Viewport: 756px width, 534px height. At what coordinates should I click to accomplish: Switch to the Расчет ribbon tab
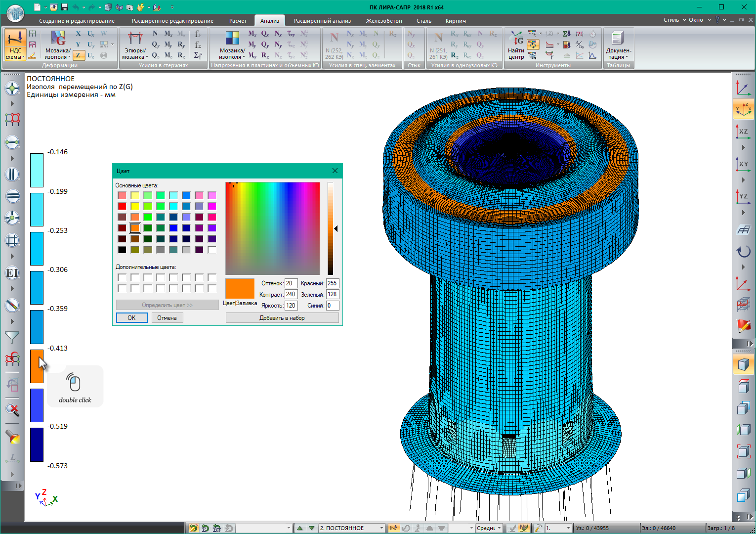tap(238, 21)
